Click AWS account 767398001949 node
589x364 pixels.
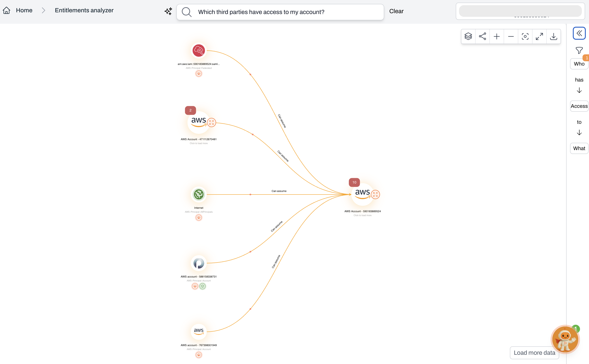click(199, 331)
